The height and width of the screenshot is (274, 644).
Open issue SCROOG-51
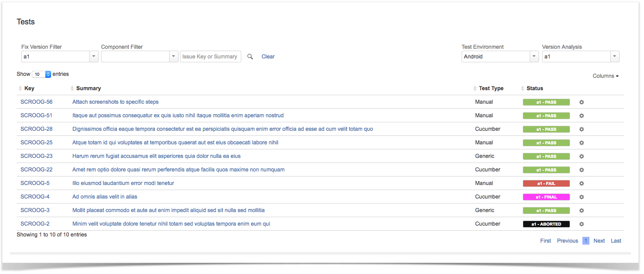coord(36,115)
